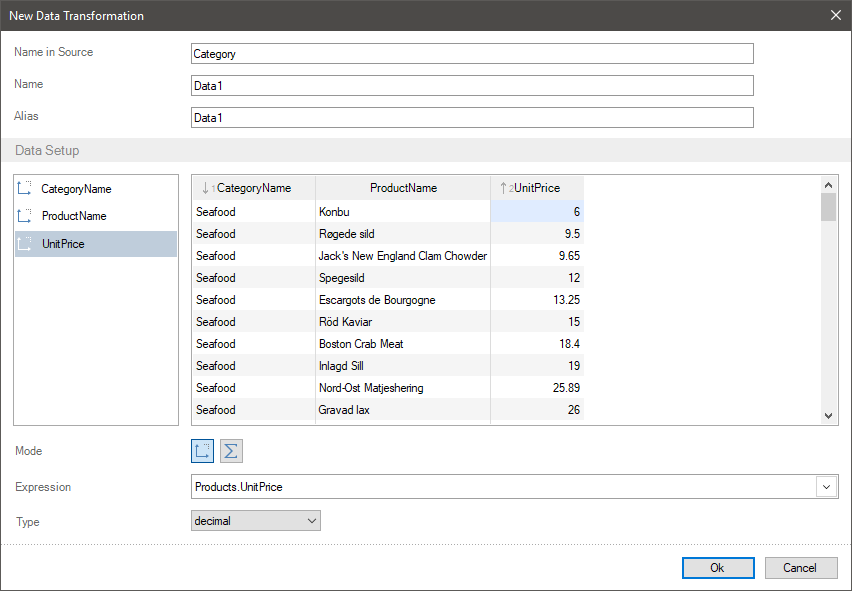852x591 pixels.
Task: Open the Type decimal dropdown
Action: pos(255,521)
